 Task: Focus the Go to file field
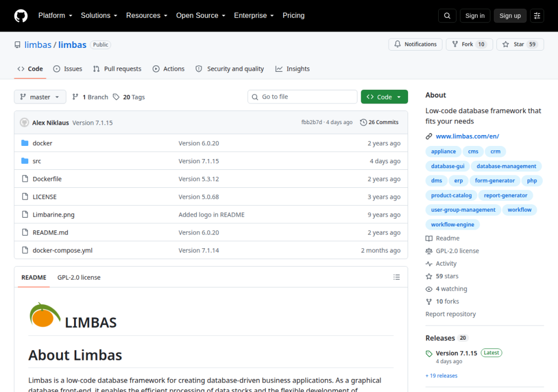coord(302,97)
